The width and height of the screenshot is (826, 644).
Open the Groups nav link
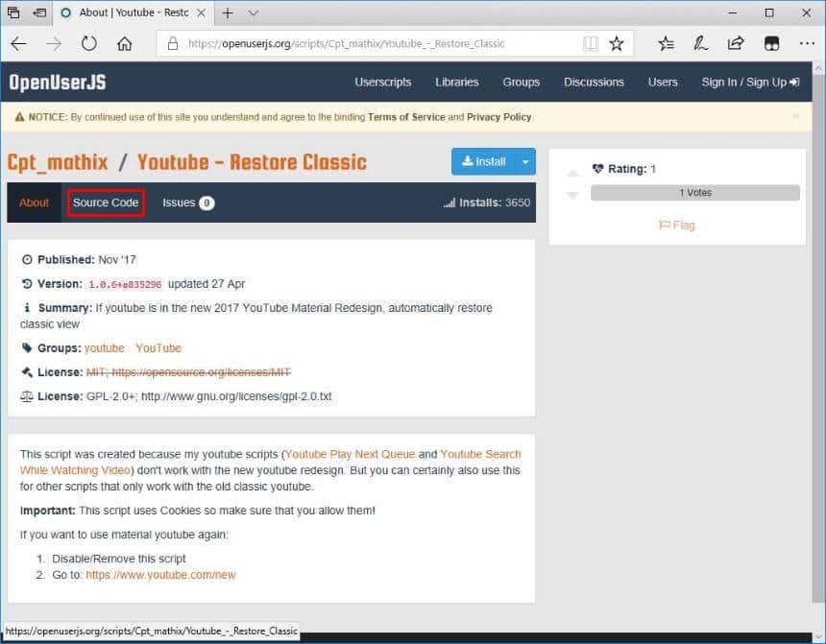click(521, 83)
